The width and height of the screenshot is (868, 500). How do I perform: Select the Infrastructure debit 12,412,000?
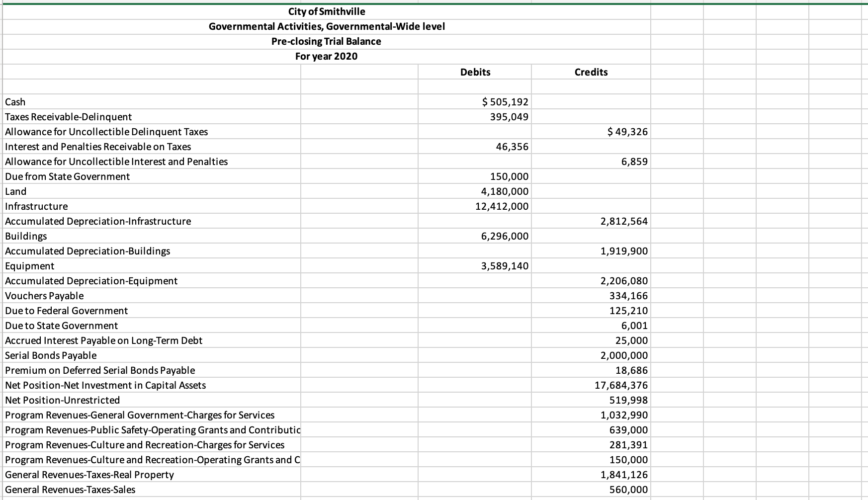(502, 206)
